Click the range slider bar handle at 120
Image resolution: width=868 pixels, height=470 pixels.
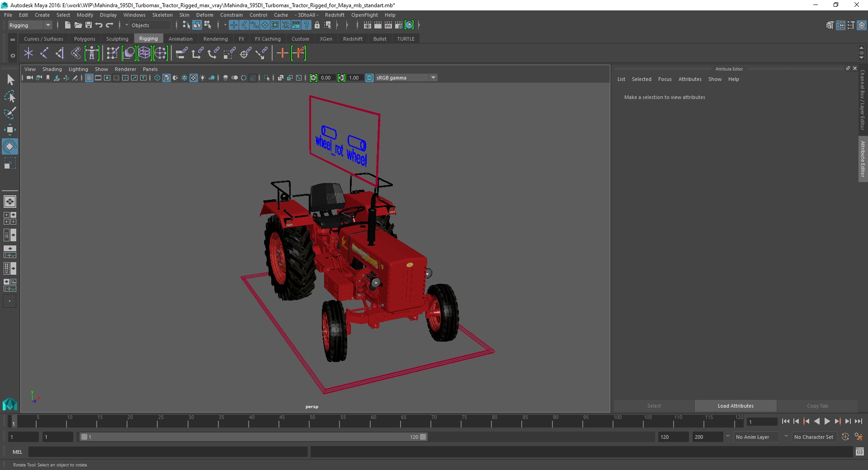click(x=423, y=437)
